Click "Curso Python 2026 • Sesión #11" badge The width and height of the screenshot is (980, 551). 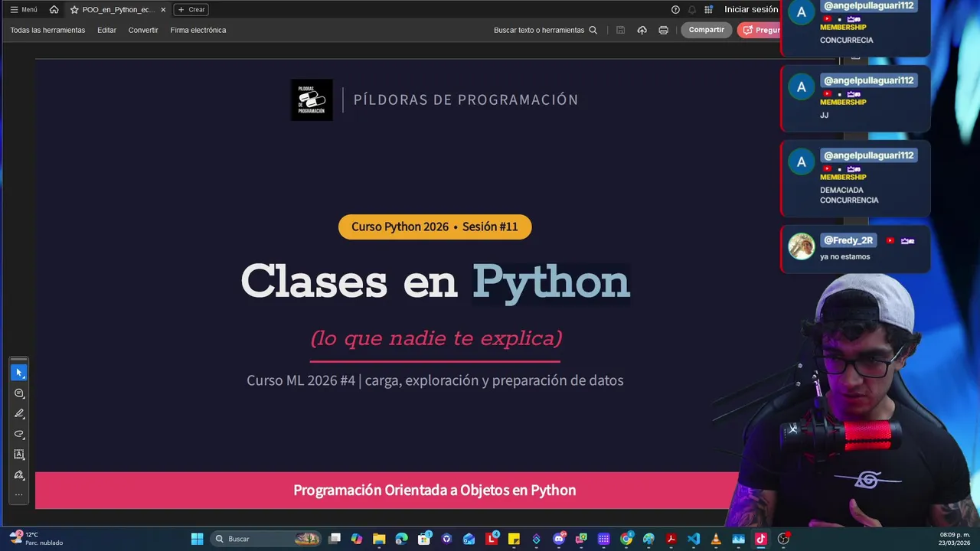tap(435, 227)
